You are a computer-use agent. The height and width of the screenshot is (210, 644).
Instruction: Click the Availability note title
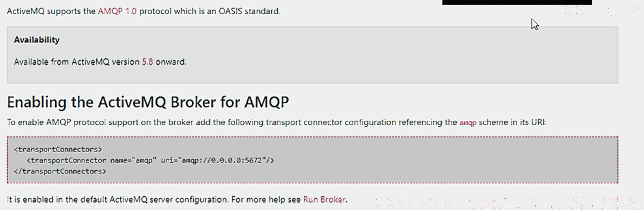pyautogui.click(x=37, y=40)
